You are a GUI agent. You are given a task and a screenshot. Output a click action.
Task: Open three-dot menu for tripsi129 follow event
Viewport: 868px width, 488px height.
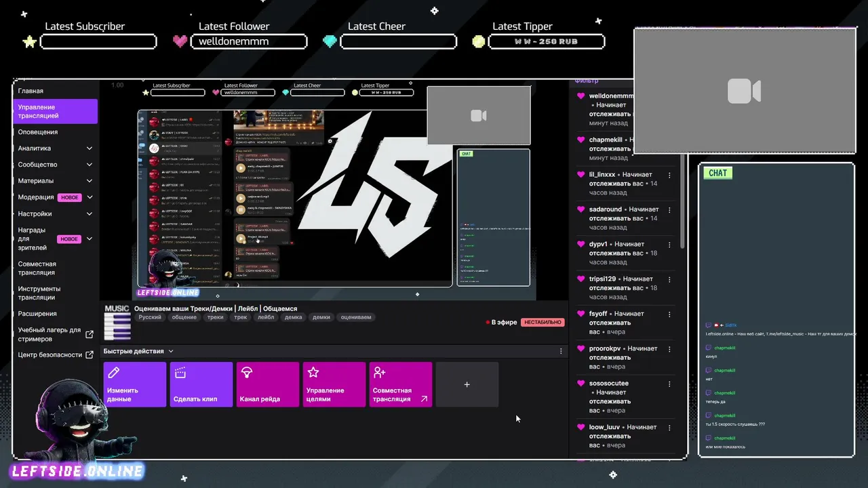pyautogui.click(x=669, y=279)
